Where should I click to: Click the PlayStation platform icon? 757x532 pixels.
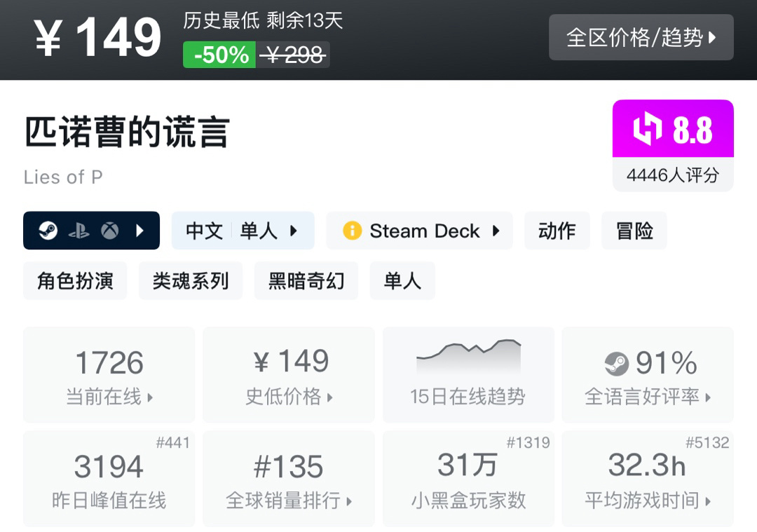(x=79, y=231)
